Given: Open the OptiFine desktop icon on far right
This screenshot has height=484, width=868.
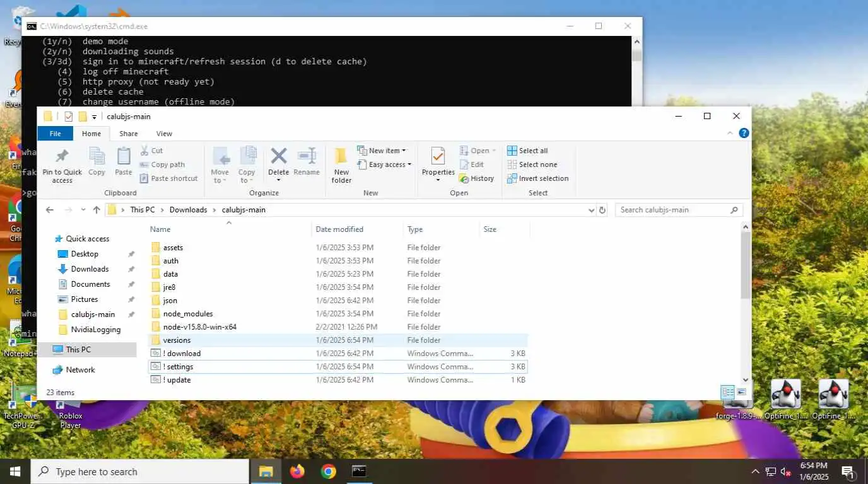Looking at the screenshot, I should pyautogui.click(x=833, y=400).
